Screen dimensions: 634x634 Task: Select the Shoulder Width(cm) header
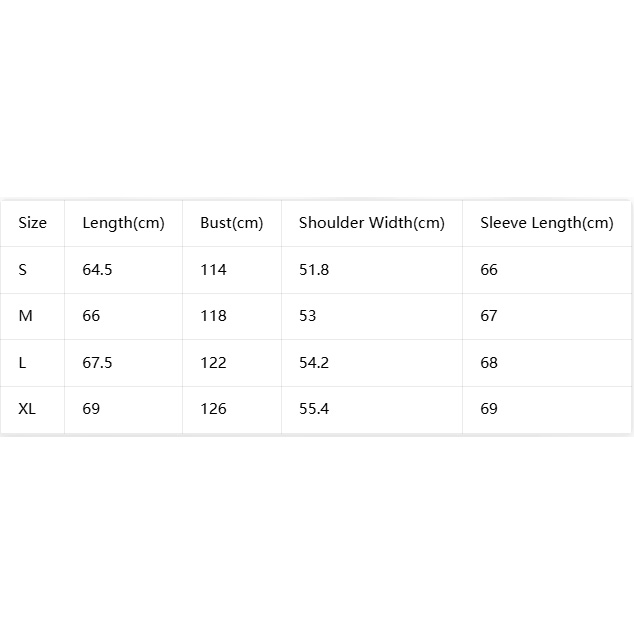pyautogui.click(x=372, y=223)
